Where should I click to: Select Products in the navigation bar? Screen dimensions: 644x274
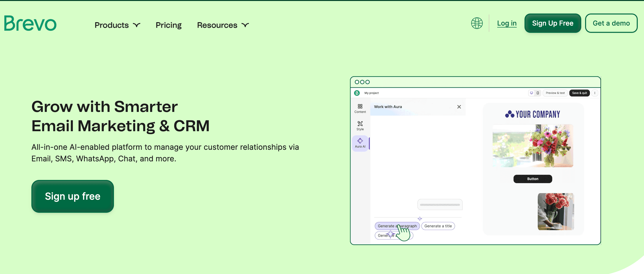coord(112,25)
